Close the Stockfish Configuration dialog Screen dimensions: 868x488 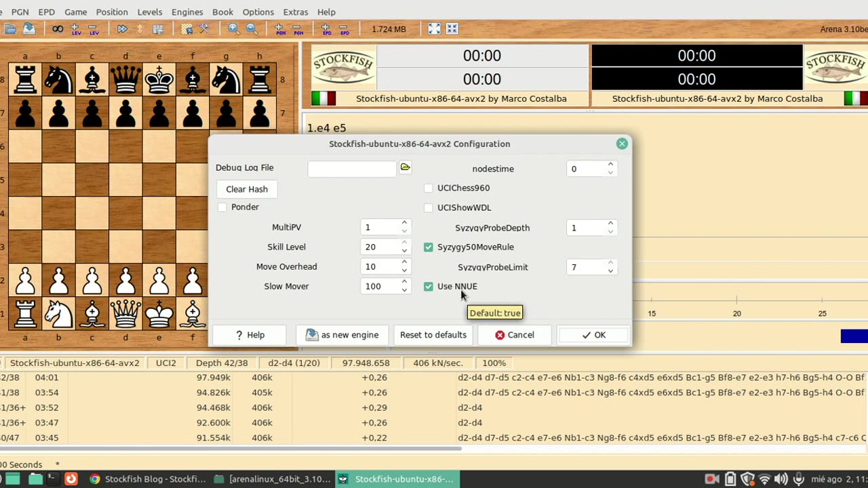[x=622, y=144]
